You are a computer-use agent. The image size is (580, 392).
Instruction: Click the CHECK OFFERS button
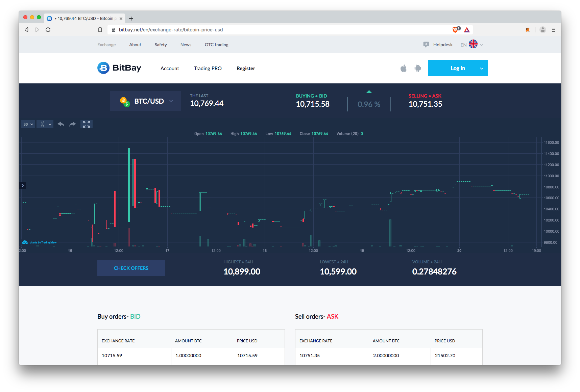click(131, 268)
